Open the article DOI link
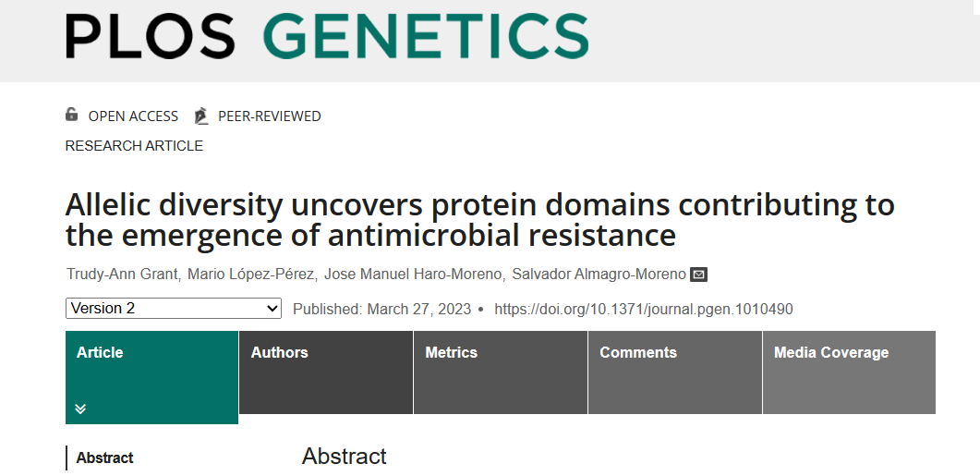Screen dimensions: 980x476 point(643,309)
